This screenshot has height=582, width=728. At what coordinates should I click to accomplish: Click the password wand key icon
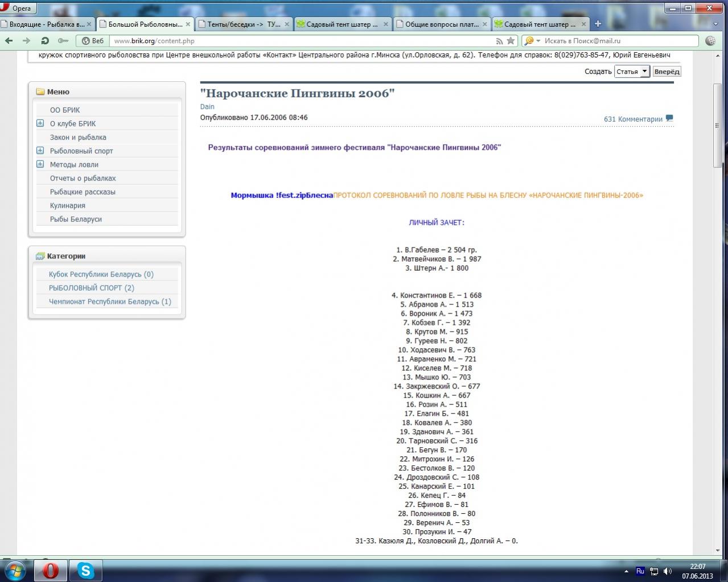pos(63,41)
